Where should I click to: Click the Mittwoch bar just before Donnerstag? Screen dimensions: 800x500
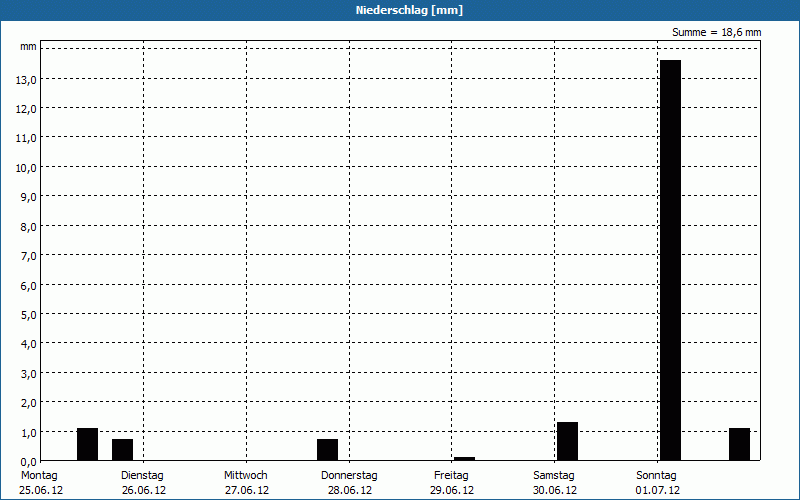328,450
